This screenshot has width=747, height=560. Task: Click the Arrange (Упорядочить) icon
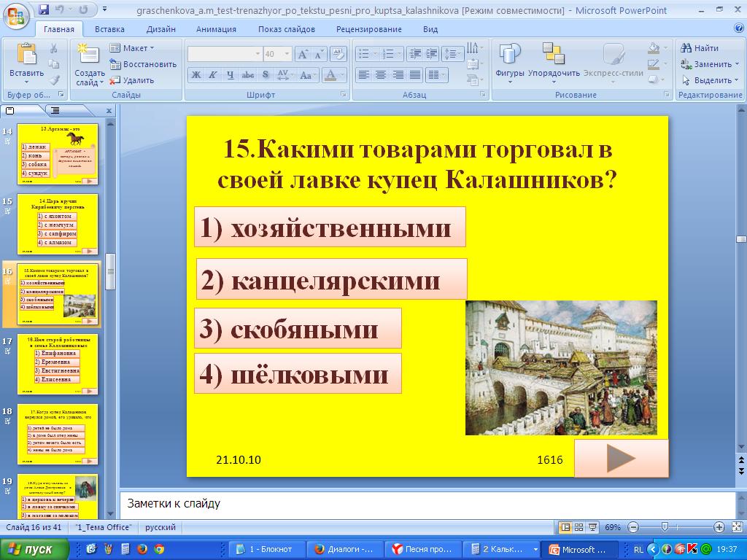click(x=554, y=55)
